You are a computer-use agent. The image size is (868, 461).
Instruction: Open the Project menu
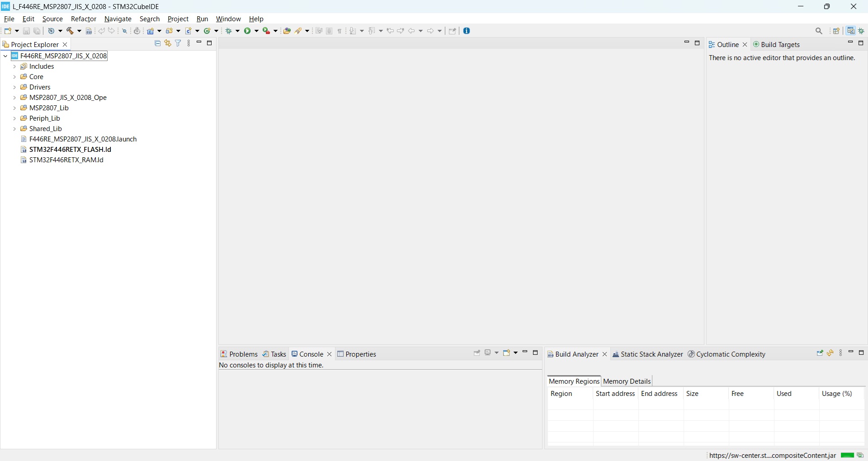[x=178, y=19]
